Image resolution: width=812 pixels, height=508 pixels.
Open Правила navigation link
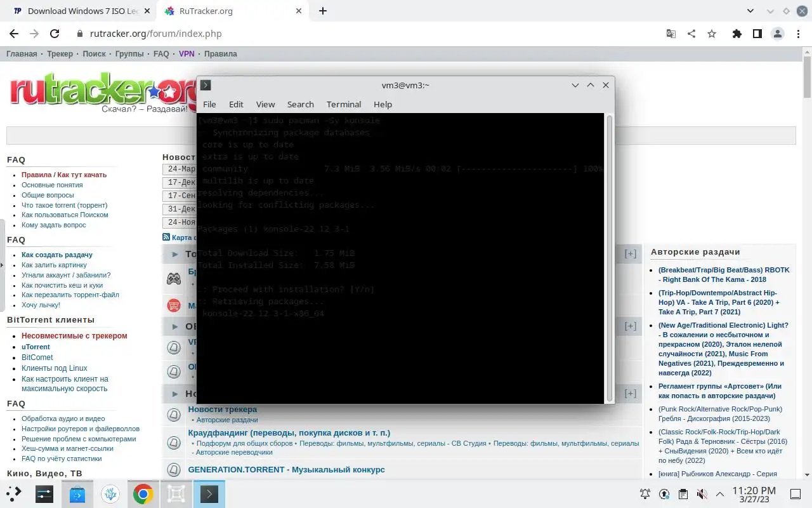click(221, 54)
